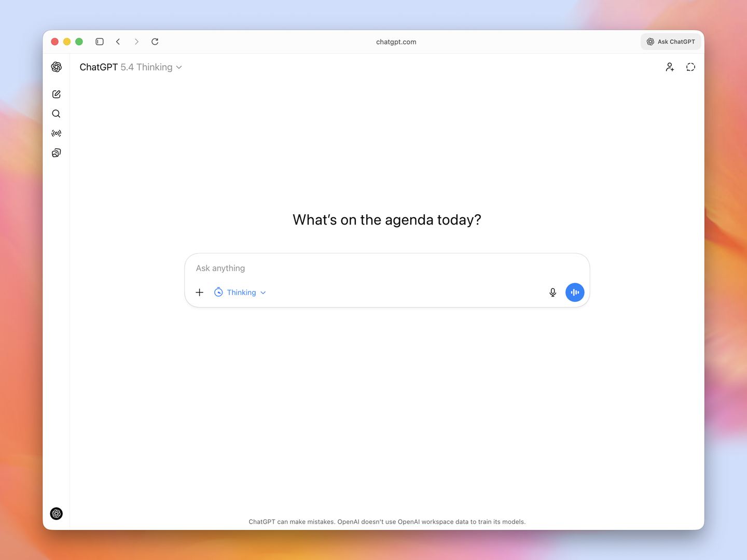Click the Ask anything text field
Image resolution: width=747 pixels, height=560 pixels.
(387, 268)
